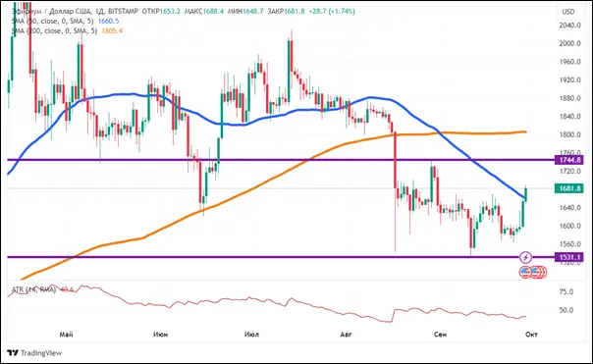Click the lightning bolt event icon

click(525, 258)
